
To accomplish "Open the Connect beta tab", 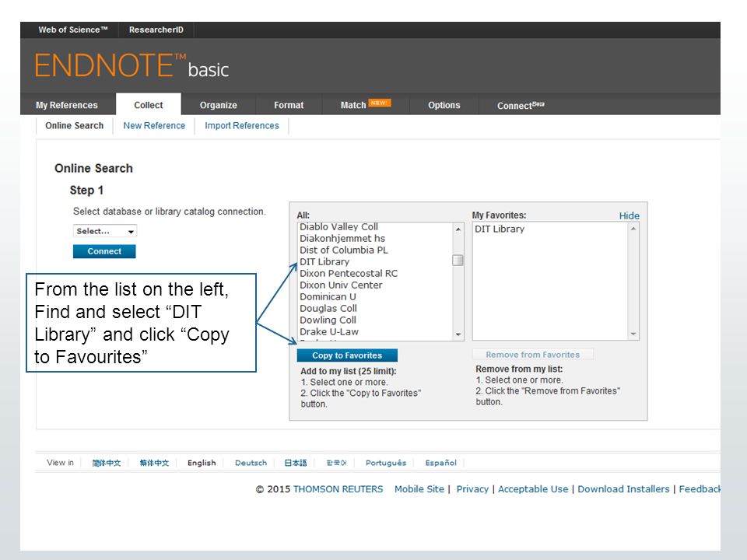I will click(x=521, y=105).
